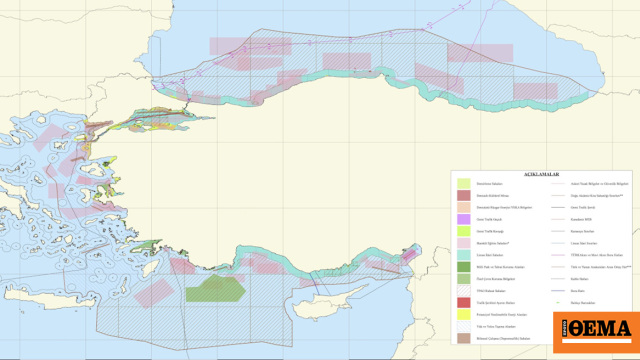Click the dark green polygon south of Turkey
Image resolution: width=640 pixels, height=360 pixels.
[215, 289]
